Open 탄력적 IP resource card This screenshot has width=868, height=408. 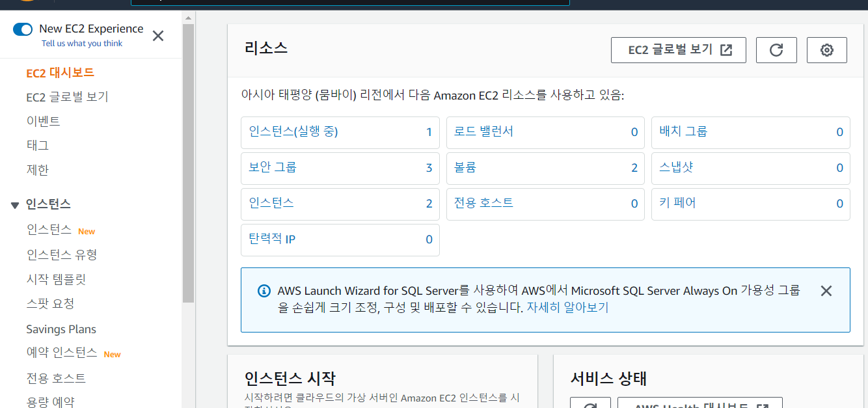click(340, 239)
